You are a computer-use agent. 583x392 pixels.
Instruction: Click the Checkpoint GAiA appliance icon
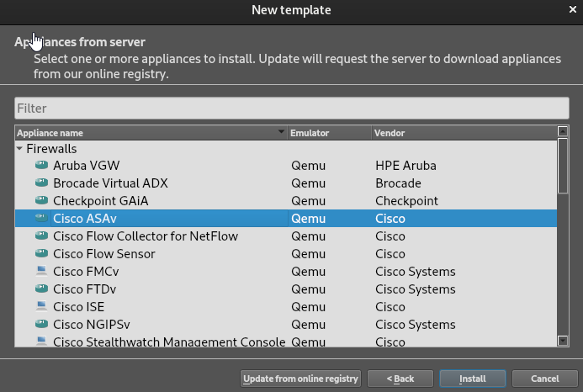42,200
